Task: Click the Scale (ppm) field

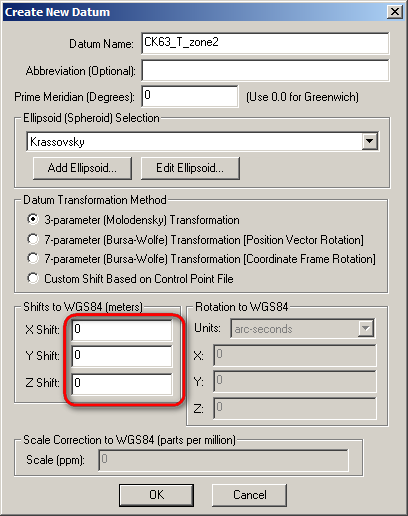Action: click(x=223, y=460)
